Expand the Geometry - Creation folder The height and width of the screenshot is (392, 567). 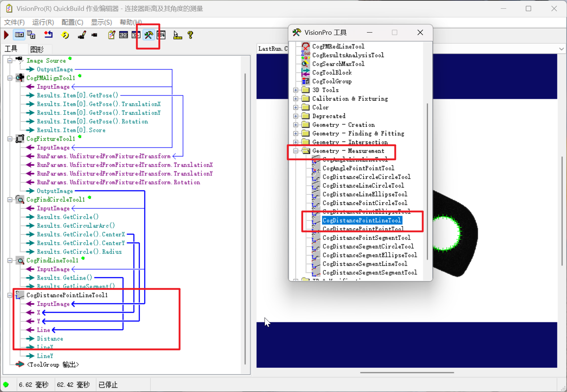coord(296,125)
